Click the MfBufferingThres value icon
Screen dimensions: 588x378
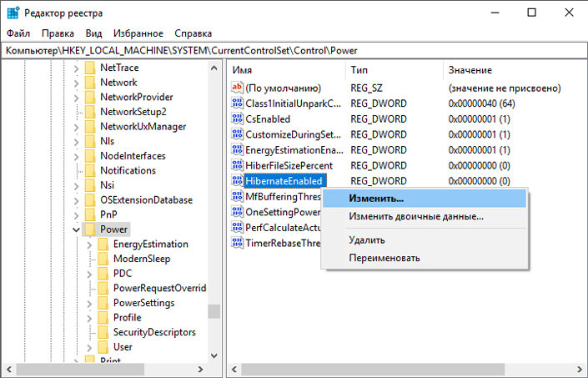coord(237,196)
